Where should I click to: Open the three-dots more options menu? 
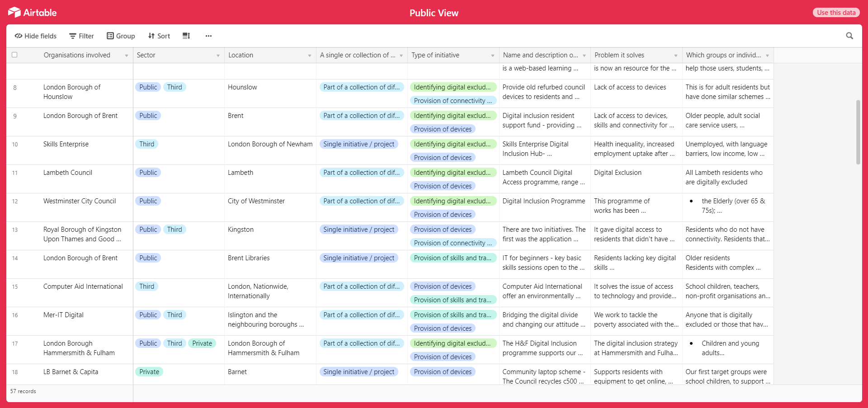point(208,36)
